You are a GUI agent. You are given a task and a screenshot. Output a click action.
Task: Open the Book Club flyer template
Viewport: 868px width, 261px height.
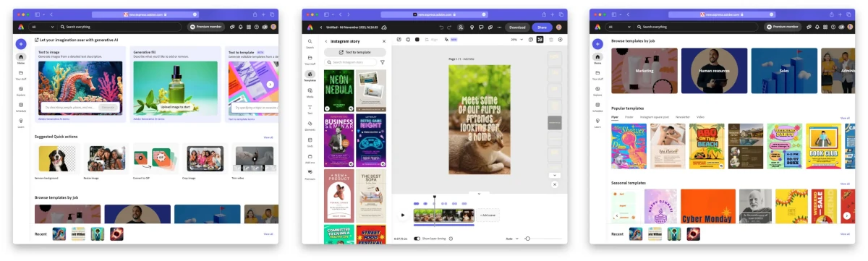[823, 147]
